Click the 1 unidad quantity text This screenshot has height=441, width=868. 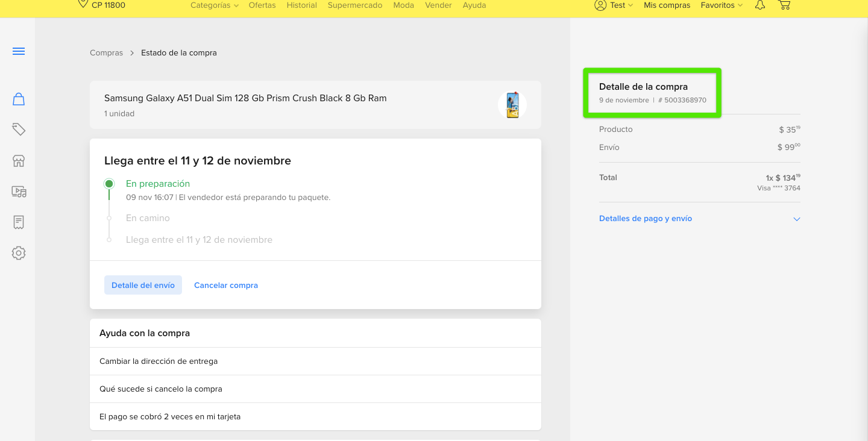click(x=119, y=114)
